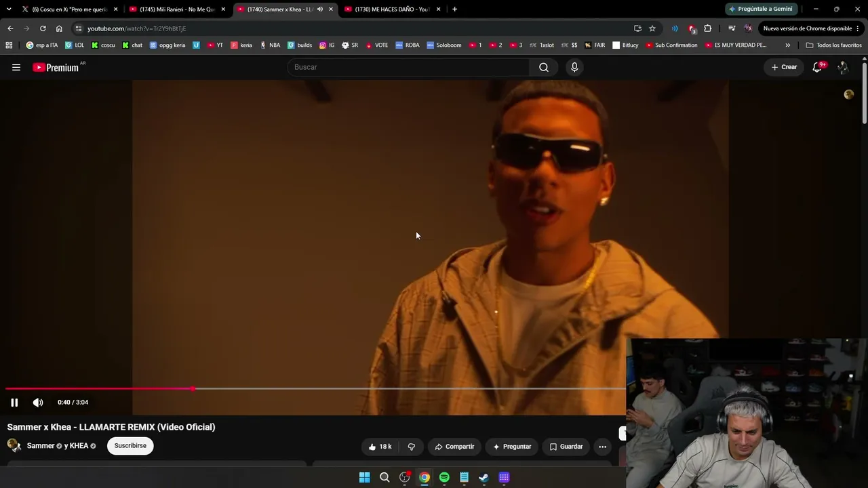
Task: Switch to the Coscu en X tab
Action: pos(70,9)
